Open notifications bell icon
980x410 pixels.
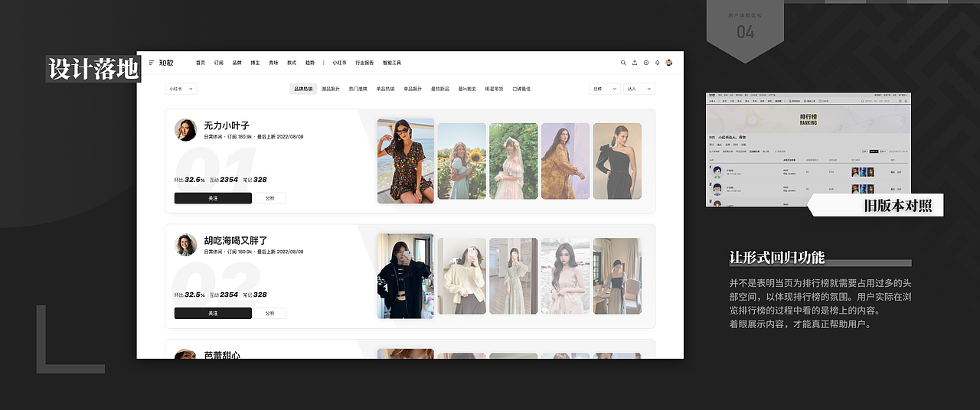657,63
